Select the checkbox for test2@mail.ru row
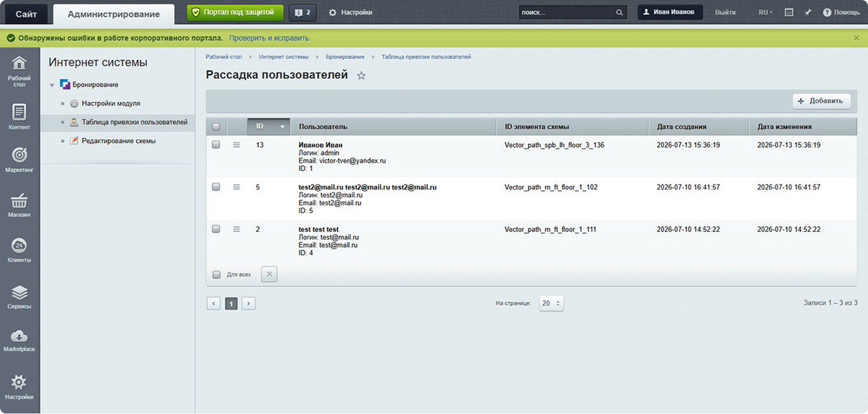The height and width of the screenshot is (414, 868). click(216, 187)
